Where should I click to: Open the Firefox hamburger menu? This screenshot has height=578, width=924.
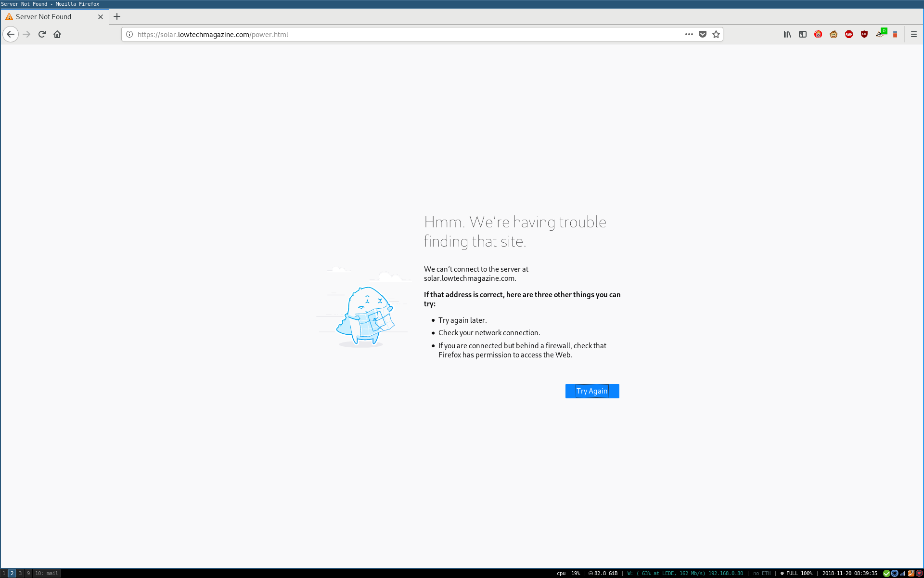(914, 34)
